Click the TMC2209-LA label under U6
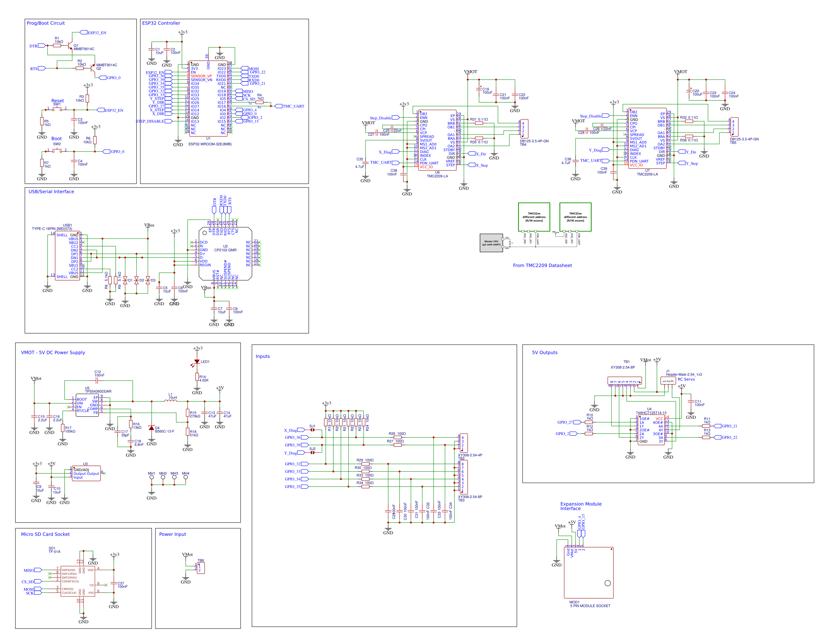The width and height of the screenshot is (833, 644). (x=437, y=176)
